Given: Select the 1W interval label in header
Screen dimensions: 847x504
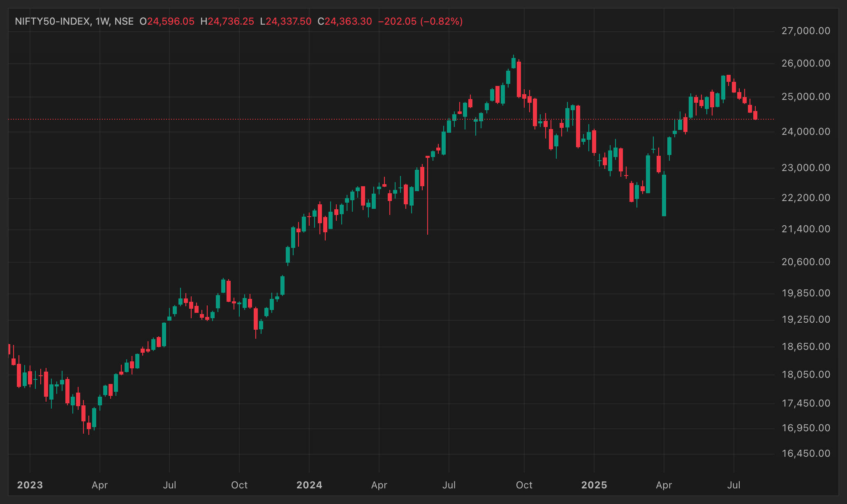Looking at the screenshot, I should (x=102, y=21).
